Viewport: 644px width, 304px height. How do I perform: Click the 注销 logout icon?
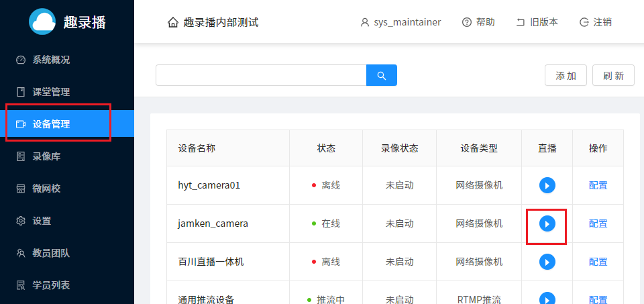(584, 22)
